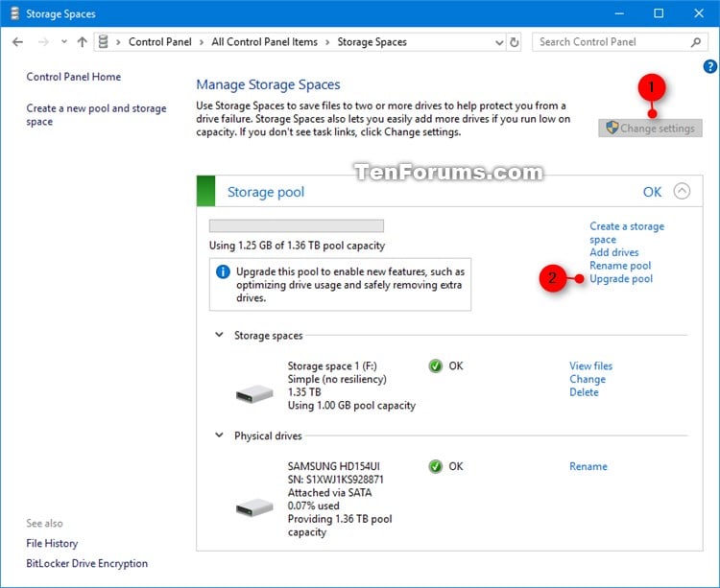Collapse the Physical drives group
This screenshot has width=720, height=588.
(220, 435)
